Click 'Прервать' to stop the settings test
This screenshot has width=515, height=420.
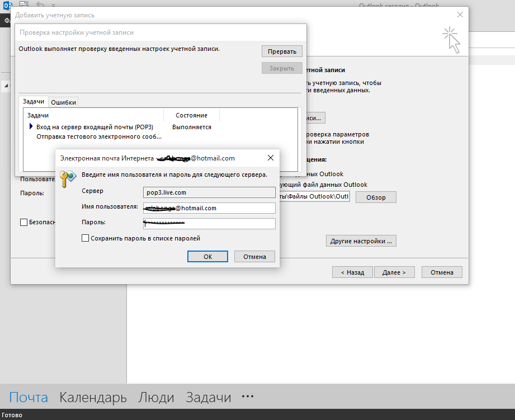click(282, 51)
